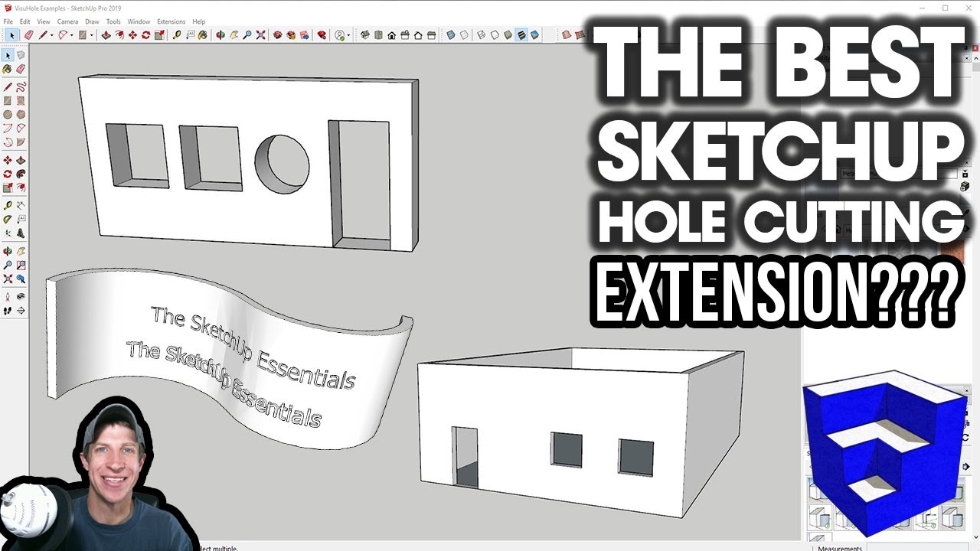Select the Walk footprints tool
Image resolution: width=980 pixels, height=551 pixels.
8,310
